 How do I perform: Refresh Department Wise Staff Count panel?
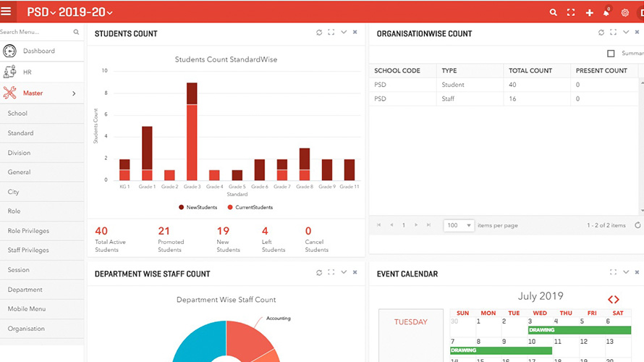coord(319,272)
